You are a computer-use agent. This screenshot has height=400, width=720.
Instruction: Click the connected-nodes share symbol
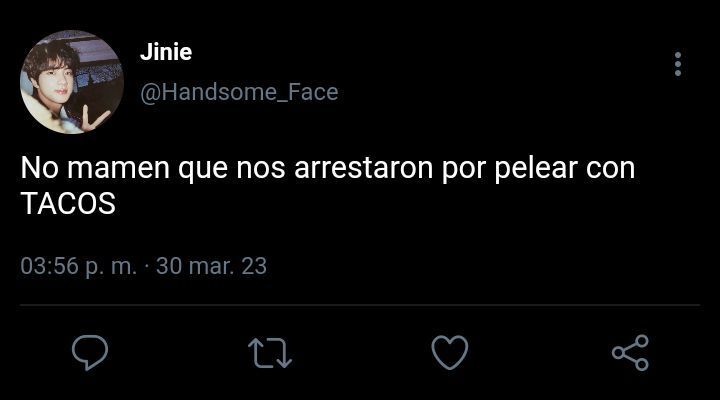(630, 353)
